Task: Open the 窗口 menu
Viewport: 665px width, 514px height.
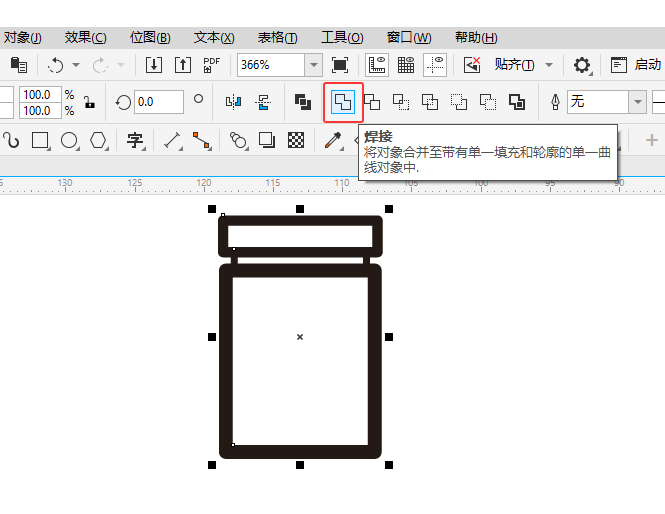Action: tap(409, 38)
